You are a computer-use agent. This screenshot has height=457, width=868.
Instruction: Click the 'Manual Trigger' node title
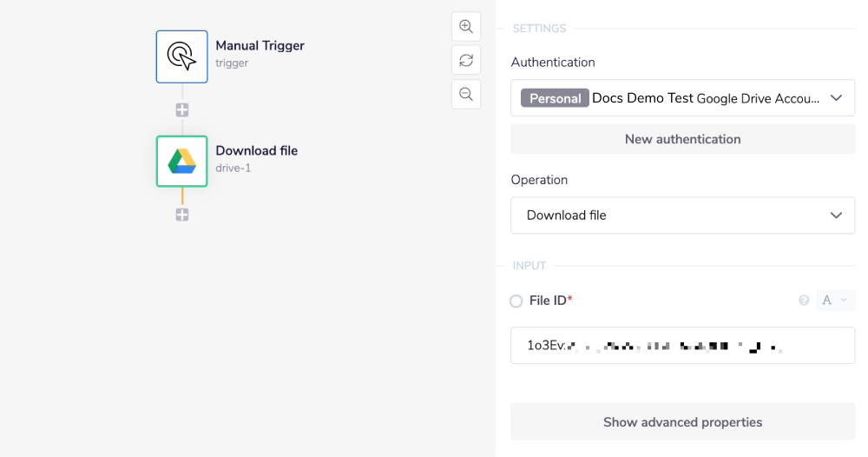260,46
